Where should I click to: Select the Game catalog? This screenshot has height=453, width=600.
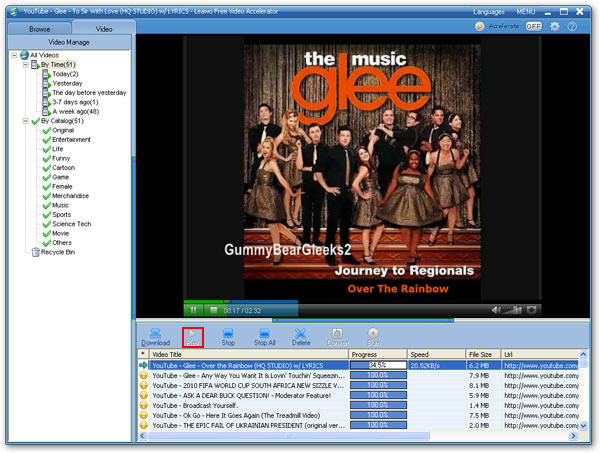[60, 177]
